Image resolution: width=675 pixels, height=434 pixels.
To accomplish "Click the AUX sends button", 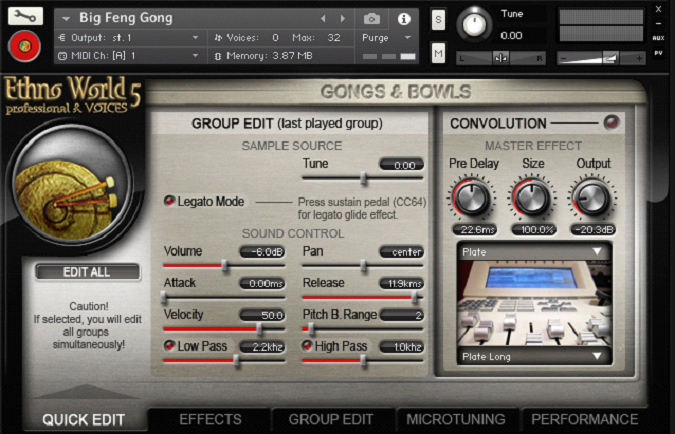I will click(x=658, y=38).
